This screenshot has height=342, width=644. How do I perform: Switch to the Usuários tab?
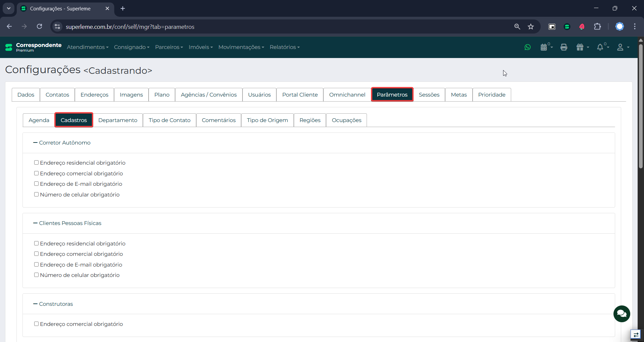tap(259, 95)
